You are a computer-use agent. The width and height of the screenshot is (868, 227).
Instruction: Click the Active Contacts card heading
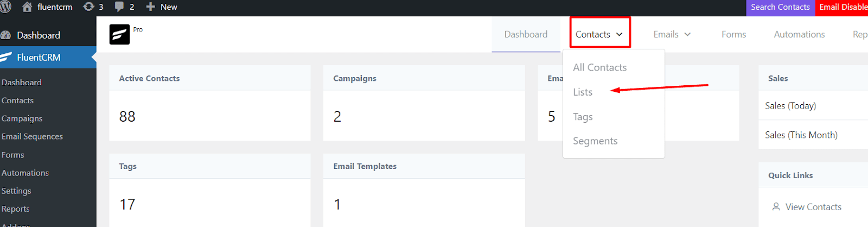pyautogui.click(x=149, y=78)
